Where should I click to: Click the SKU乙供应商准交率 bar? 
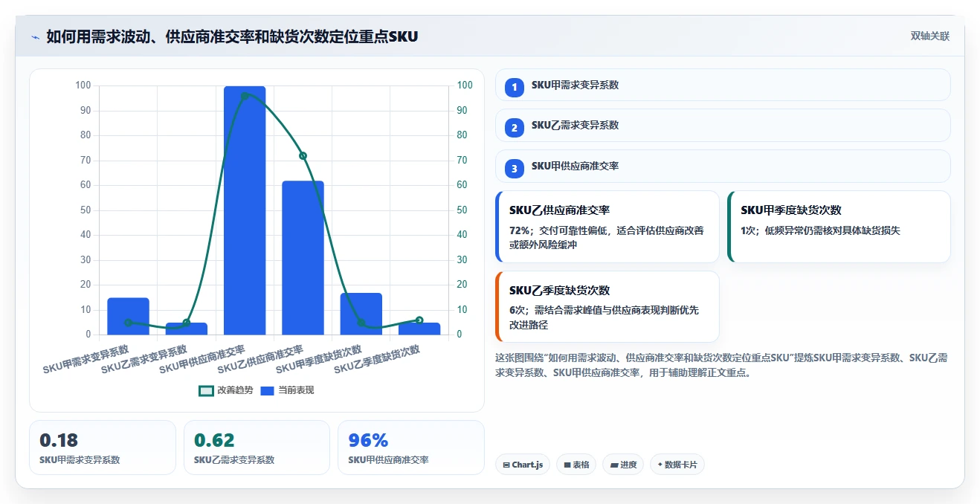pos(303,258)
